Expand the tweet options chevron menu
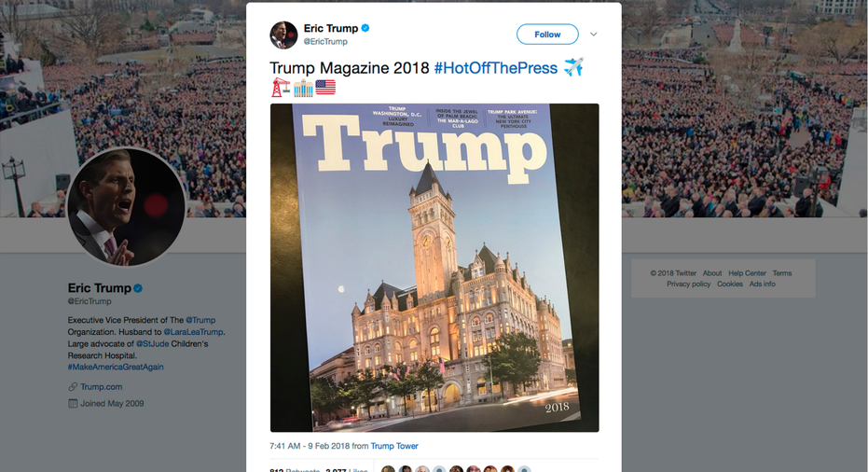 click(x=593, y=35)
